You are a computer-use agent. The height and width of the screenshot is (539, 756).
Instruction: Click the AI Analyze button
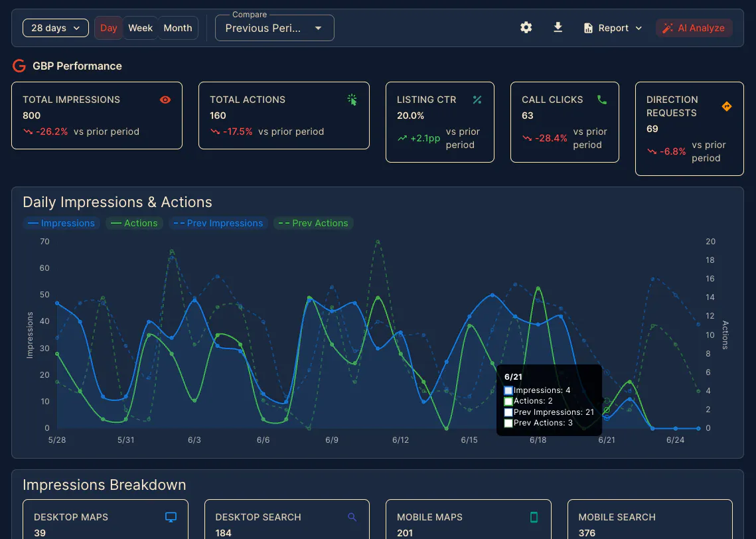(694, 28)
